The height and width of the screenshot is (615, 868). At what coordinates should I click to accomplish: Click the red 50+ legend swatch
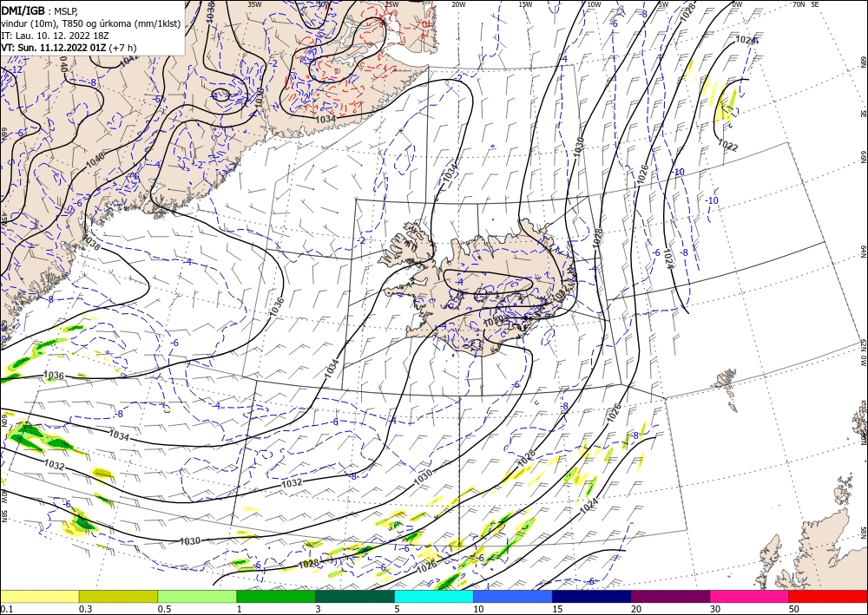click(x=828, y=596)
